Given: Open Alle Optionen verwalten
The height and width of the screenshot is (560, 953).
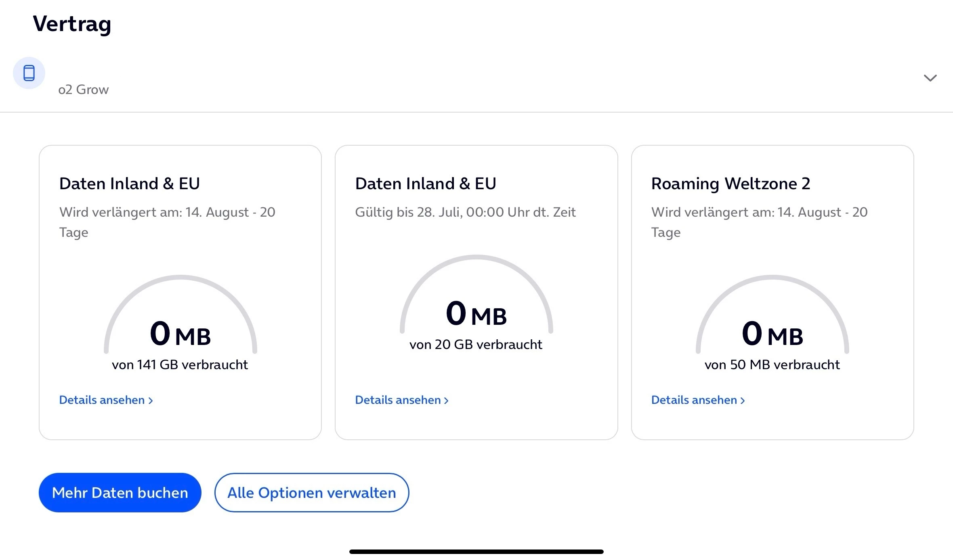Looking at the screenshot, I should click(x=311, y=493).
